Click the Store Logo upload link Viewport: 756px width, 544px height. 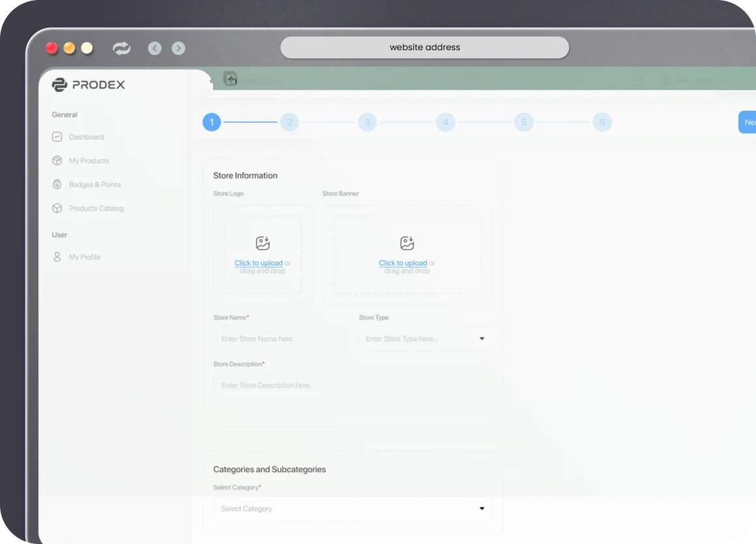(259, 263)
